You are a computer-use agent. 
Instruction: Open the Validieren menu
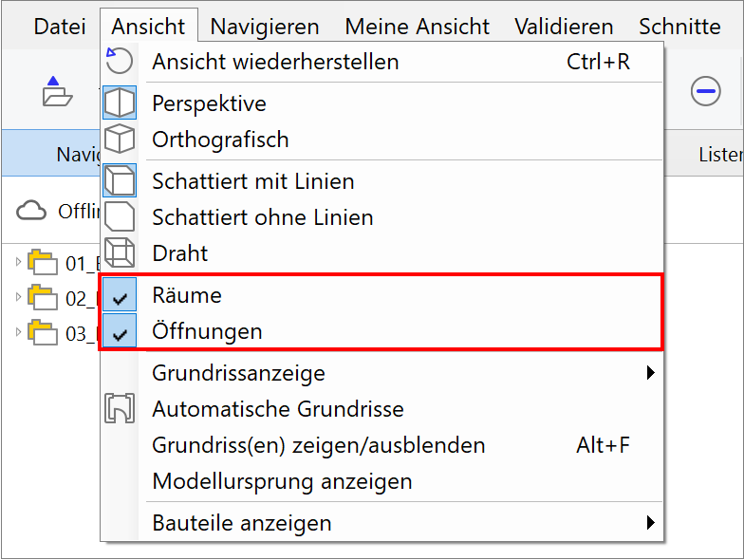(564, 27)
